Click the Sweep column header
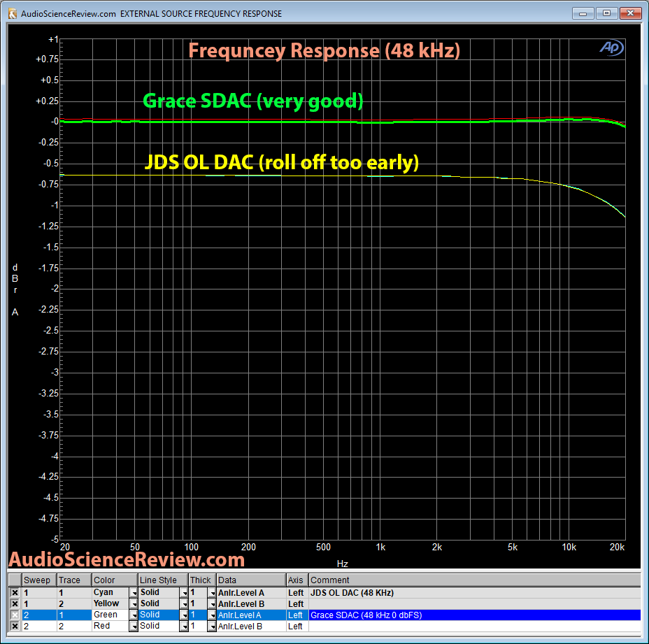 pos(39,580)
